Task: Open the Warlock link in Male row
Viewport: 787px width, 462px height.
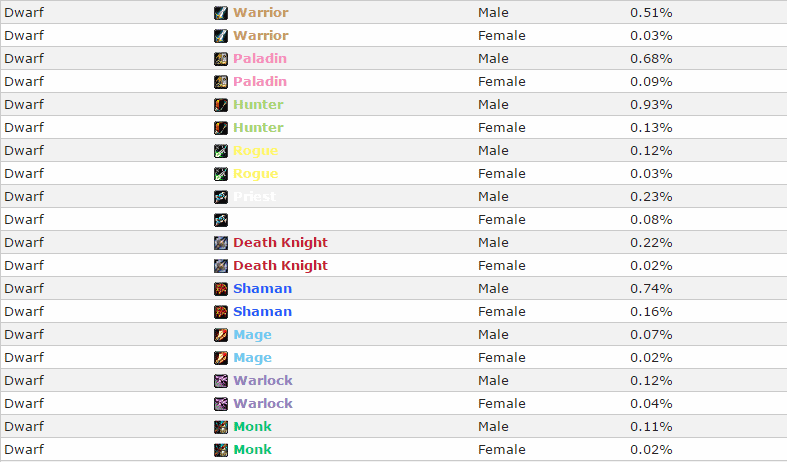Action: tap(263, 381)
